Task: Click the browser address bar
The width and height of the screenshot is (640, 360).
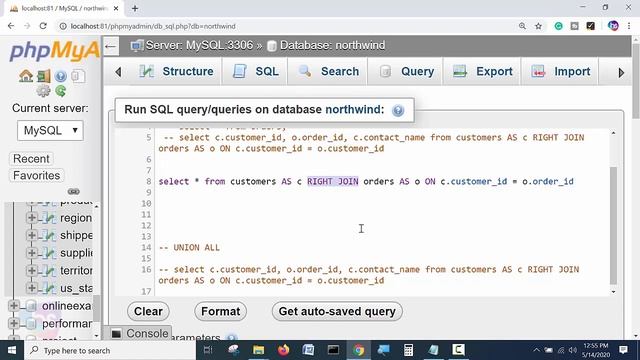Action: (286, 26)
